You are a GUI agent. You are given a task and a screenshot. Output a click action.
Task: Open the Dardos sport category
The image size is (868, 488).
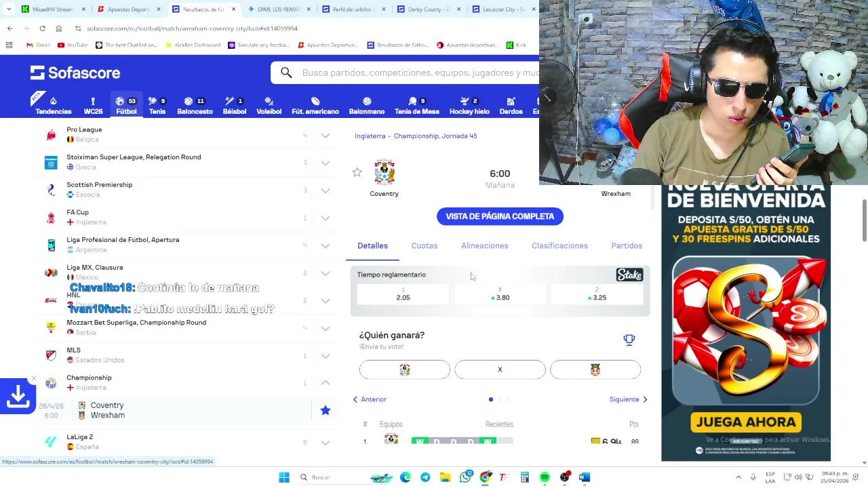click(x=511, y=105)
